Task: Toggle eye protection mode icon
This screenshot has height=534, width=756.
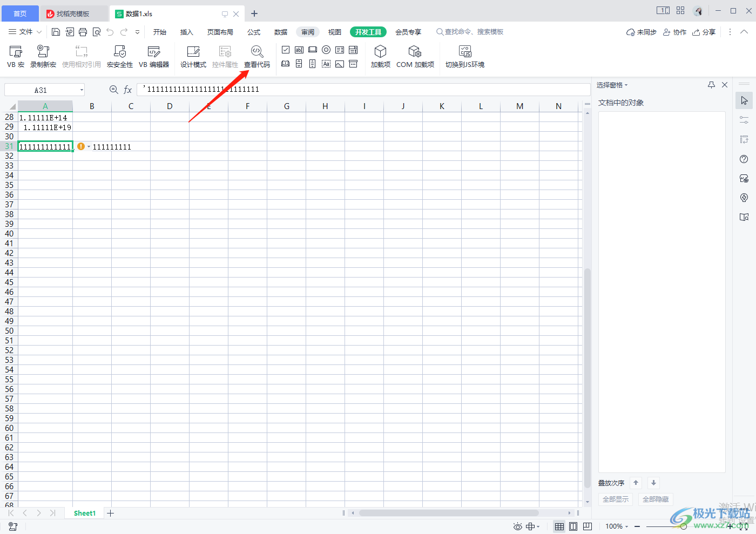Action: click(x=518, y=526)
